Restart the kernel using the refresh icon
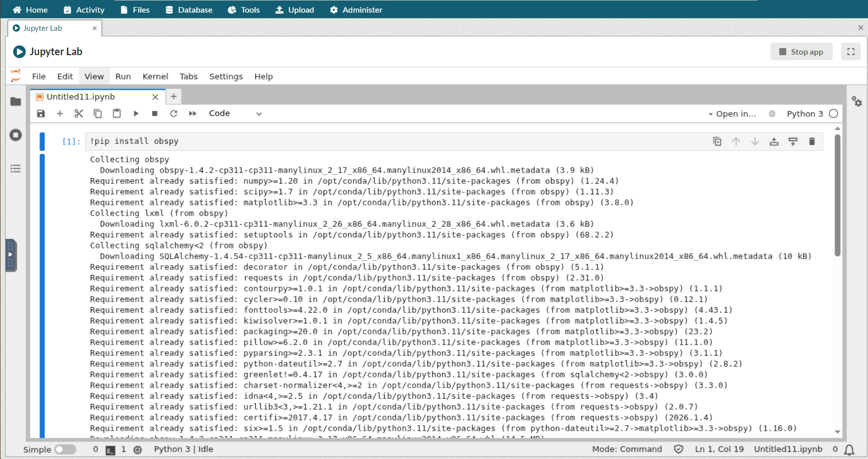868x459 pixels. [x=173, y=113]
